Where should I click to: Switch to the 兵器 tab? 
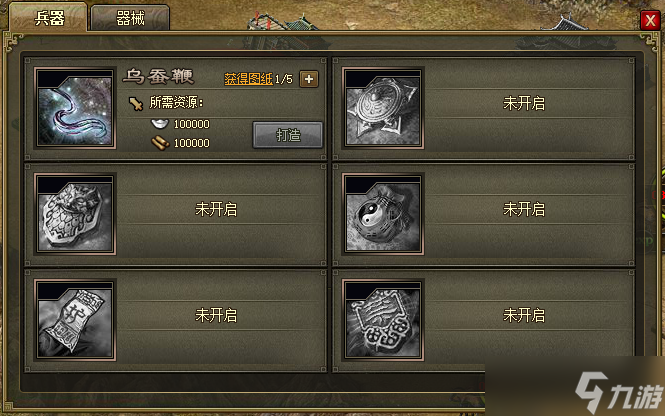pos(49,18)
